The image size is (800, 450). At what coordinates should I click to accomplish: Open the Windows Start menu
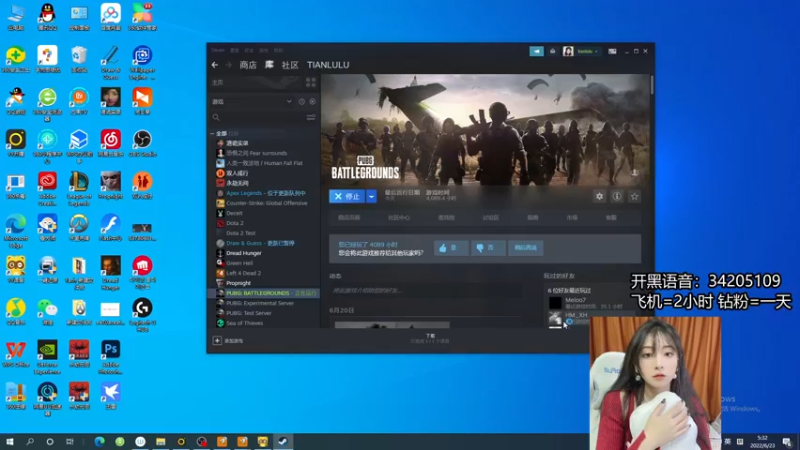[x=10, y=441]
